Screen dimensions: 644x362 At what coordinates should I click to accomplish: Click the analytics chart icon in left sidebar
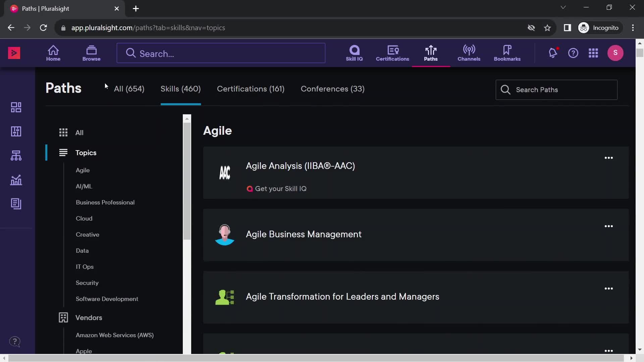[16, 180]
